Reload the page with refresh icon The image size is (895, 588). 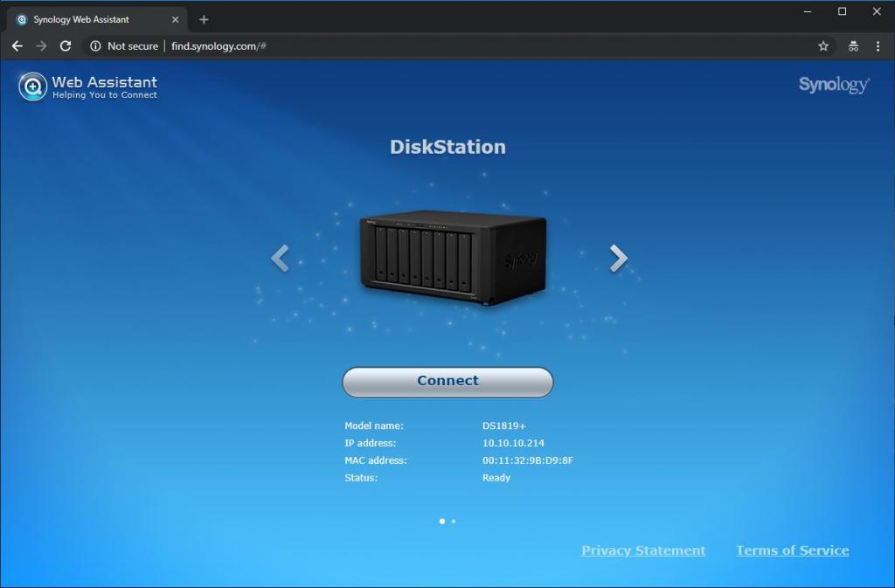tap(66, 46)
